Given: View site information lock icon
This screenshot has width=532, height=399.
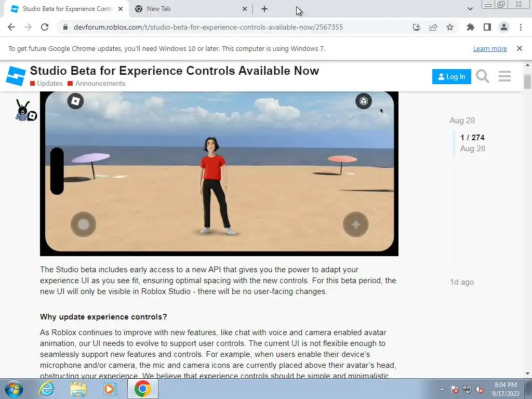Looking at the screenshot, I should 66,27.
